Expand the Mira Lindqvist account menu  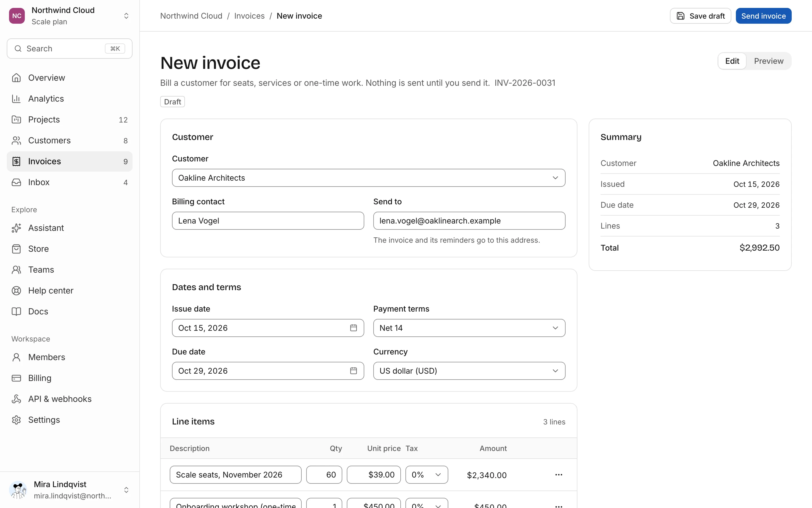pyautogui.click(x=126, y=490)
